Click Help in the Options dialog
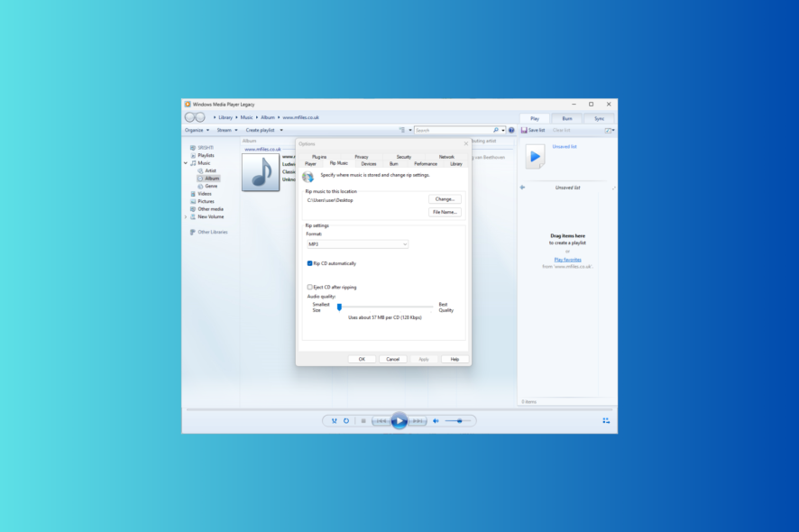 pyautogui.click(x=455, y=359)
